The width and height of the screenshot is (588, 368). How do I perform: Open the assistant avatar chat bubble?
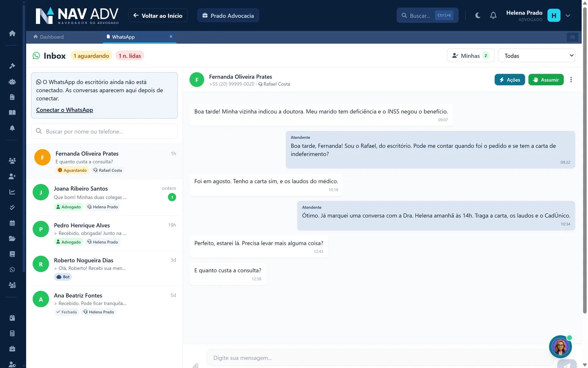(x=560, y=347)
